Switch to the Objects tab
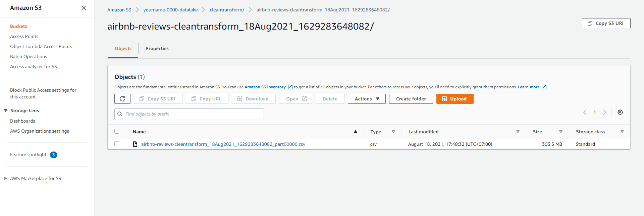The height and width of the screenshot is (216, 644). click(123, 48)
